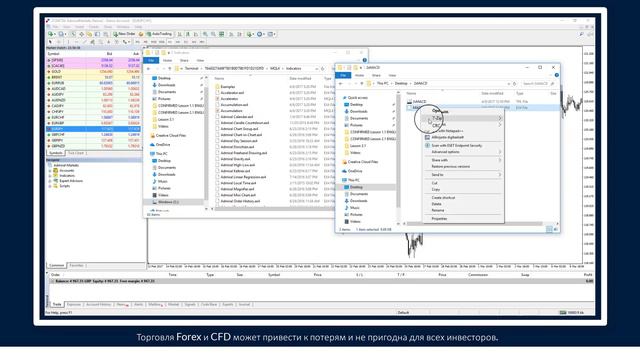
Task: Choose Delete in the context menu
Action: point(436,204)
